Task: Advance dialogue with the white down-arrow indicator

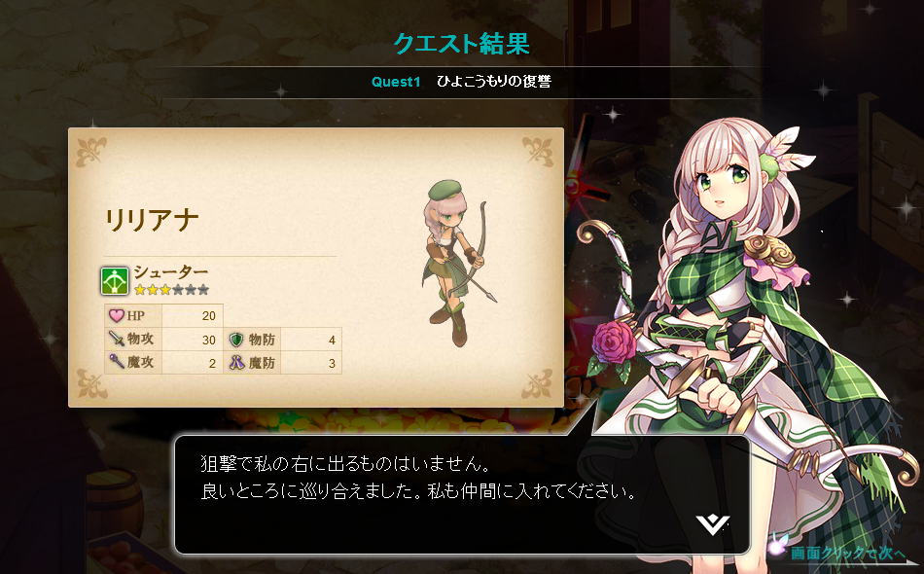Action: (712, 523)
